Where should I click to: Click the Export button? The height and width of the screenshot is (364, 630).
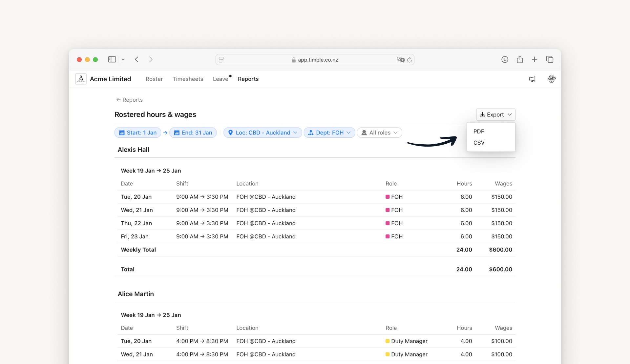495,115
